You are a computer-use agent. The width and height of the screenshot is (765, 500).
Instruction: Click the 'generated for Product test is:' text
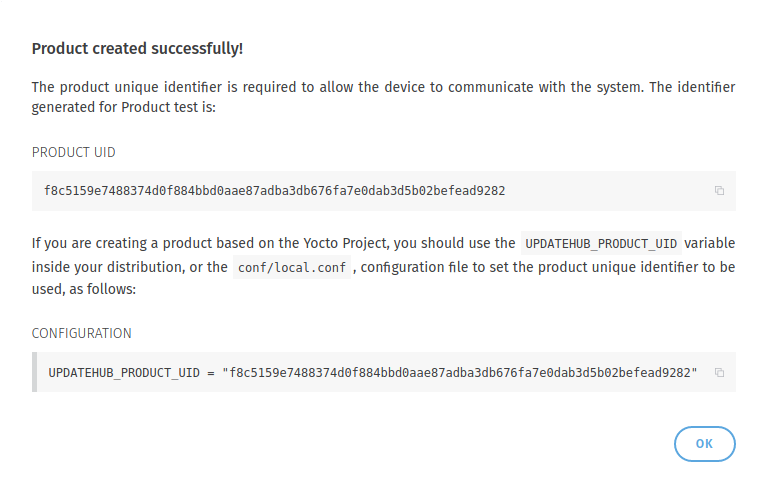123,107
